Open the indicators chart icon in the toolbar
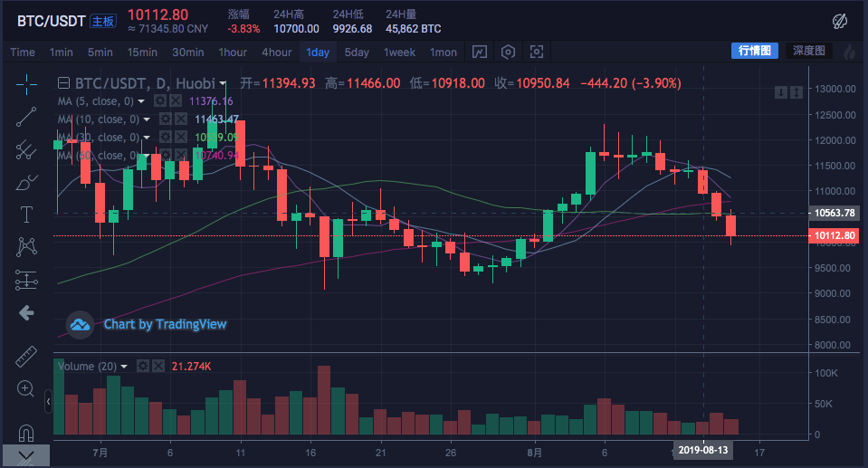868x468 pixels. 479,52
